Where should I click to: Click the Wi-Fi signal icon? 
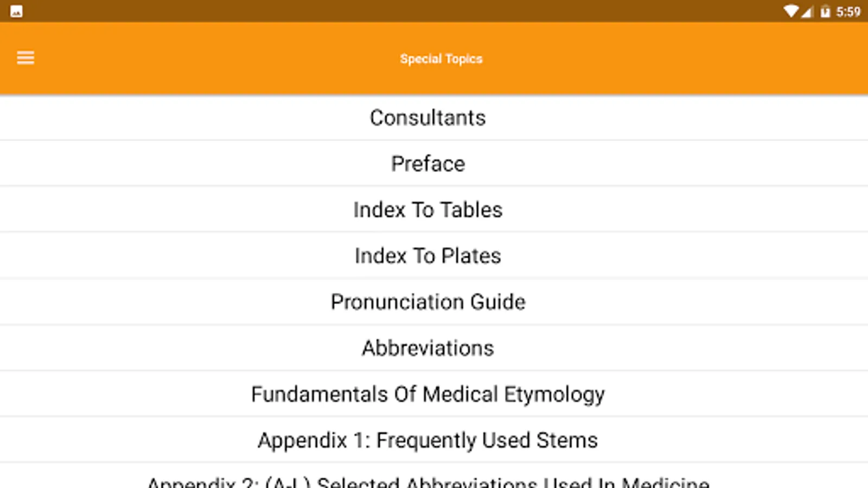(x=791, y=11)
